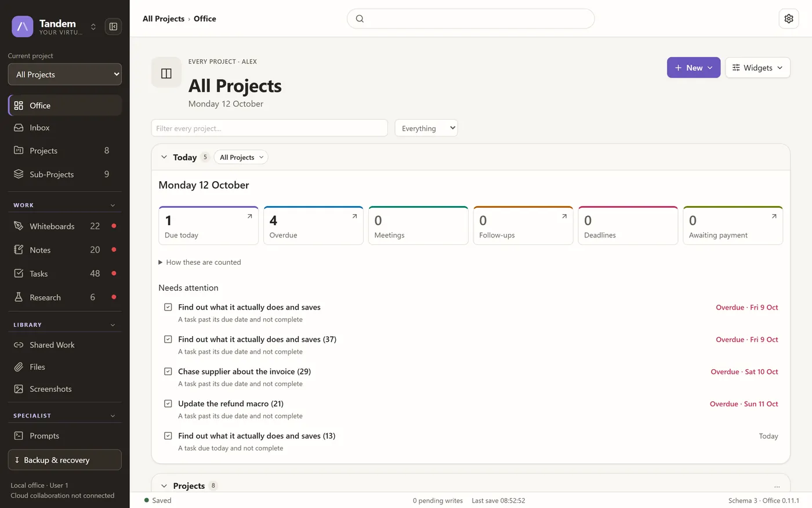Check off task ending with (37)
Image resolution: width=812 pixels, height=508 pixels.
[x=168, y=339]
